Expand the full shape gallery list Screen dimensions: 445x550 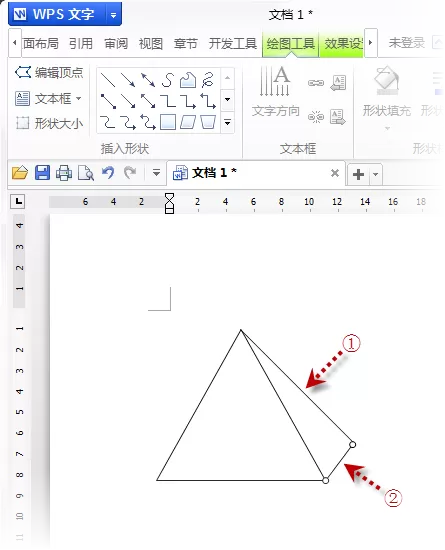tap(228, 122)
